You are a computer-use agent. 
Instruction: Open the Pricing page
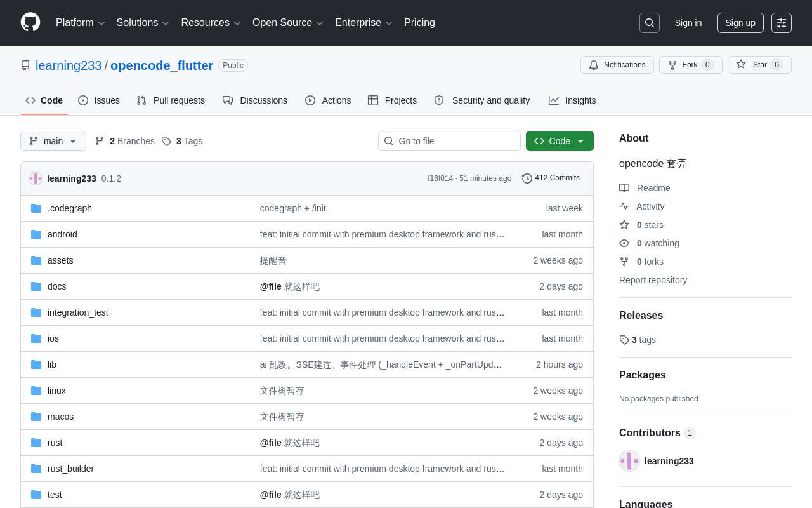tap(419, 23)
